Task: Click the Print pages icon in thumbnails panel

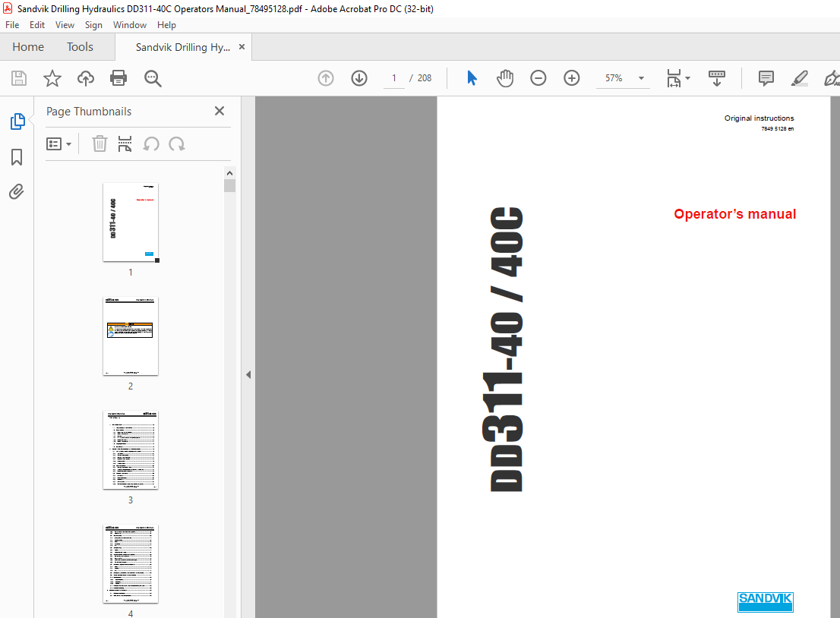Action: click(125, 144)
